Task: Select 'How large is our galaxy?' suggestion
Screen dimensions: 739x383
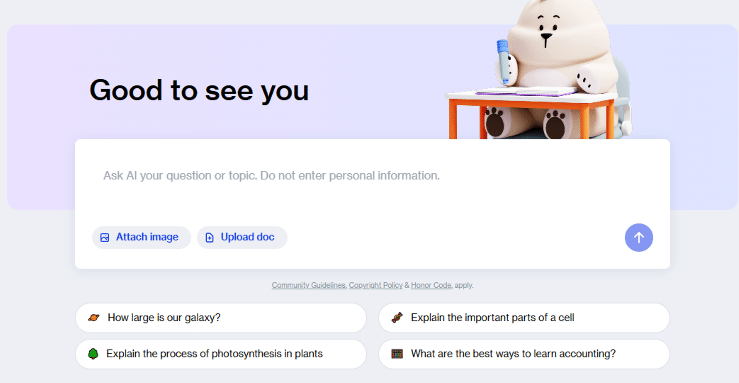Action: coord(221,318)
